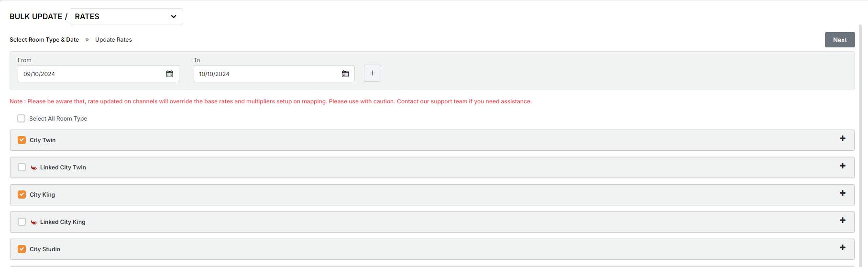Expand the Linked City King row
868x267 pixels.
click(842, 221)
